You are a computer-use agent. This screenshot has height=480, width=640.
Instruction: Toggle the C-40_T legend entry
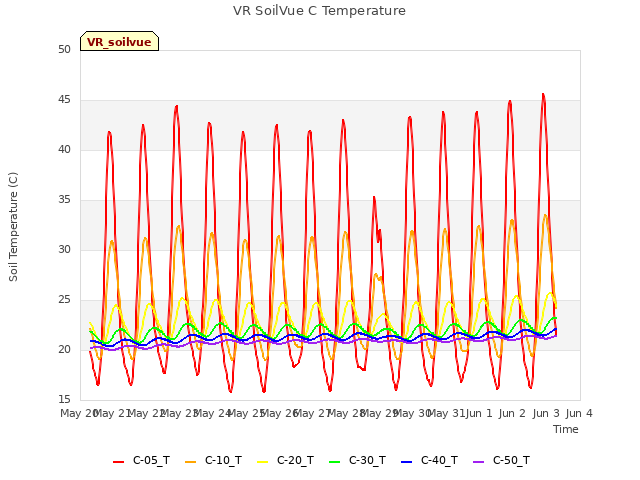click(x=429, y=461)
